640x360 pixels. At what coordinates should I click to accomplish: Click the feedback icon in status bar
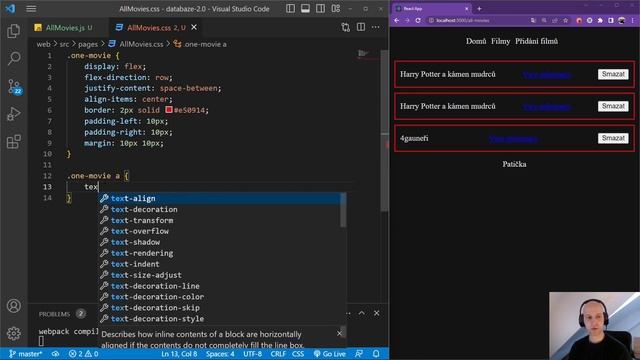pos(359,354)
